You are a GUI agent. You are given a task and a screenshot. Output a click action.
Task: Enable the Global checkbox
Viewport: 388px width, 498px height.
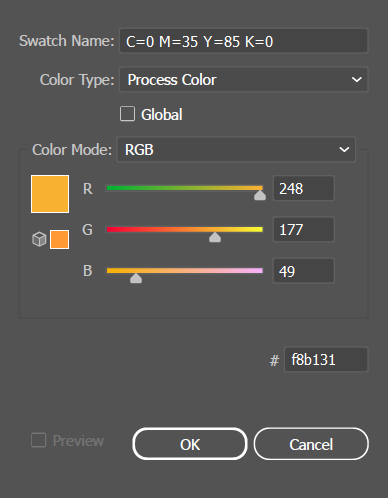tap(127, 114)
